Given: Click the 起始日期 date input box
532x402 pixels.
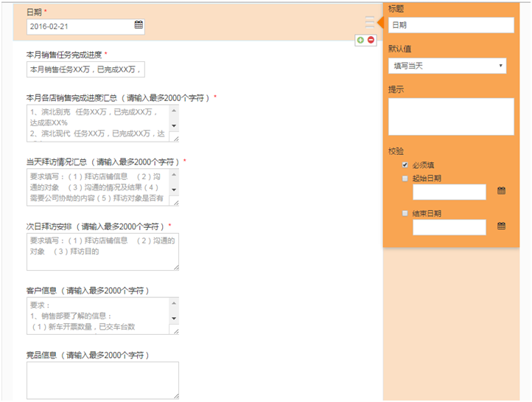Looking at the screenshot, I should pyautogui.click(x=449, y=192).
